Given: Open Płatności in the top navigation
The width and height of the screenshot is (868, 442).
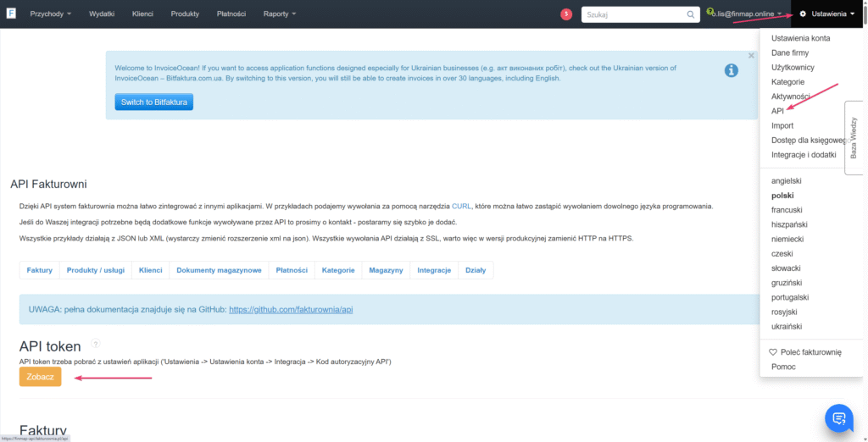Looking at the screenshot, I should pyautogui.click(x=231, y=14).
